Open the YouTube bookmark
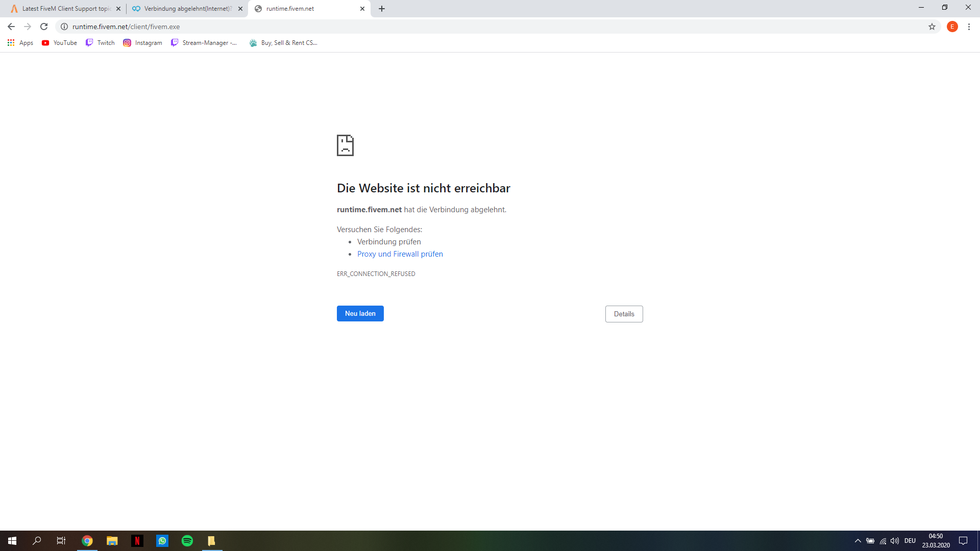Image resolution: width=980 pixels, height=551 pixels. 59,43
